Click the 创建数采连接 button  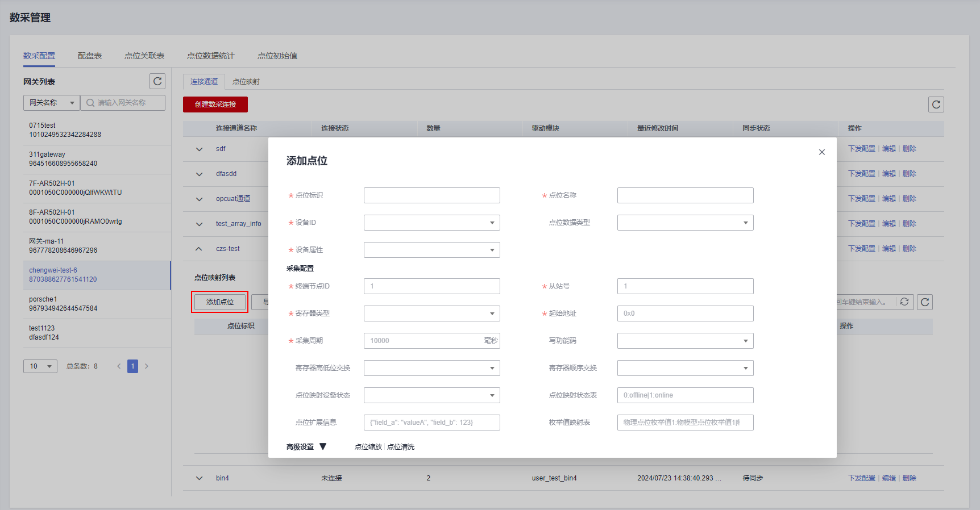point(215,104)
